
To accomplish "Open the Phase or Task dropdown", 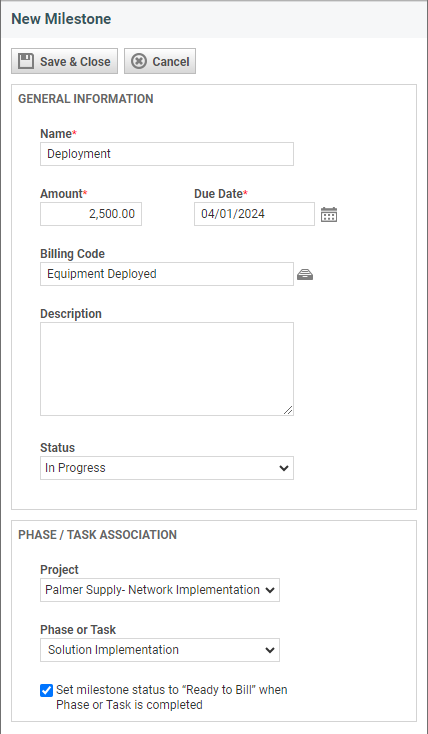I will click(x=160, y=650).
